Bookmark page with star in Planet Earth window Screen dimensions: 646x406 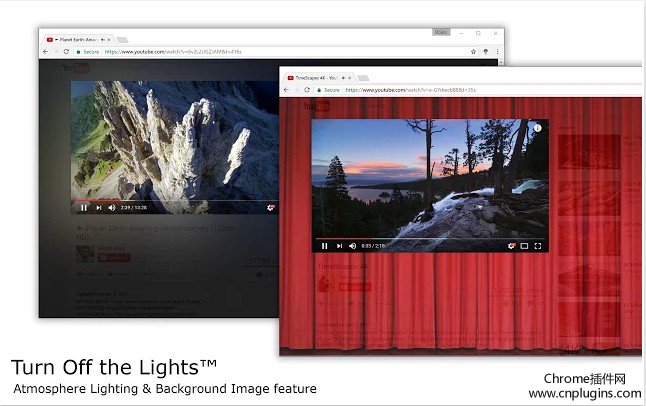[x=473, y=52]
